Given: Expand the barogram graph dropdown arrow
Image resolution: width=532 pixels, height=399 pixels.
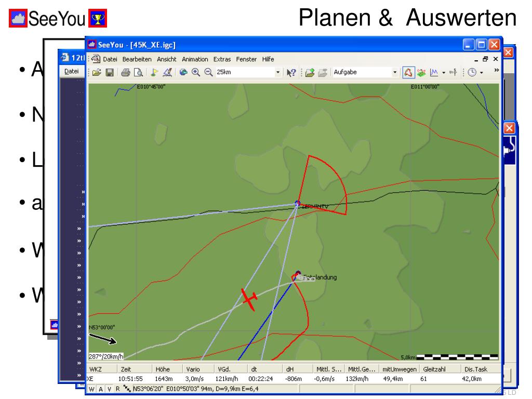Looking at the screenshot, I should 444,73.
